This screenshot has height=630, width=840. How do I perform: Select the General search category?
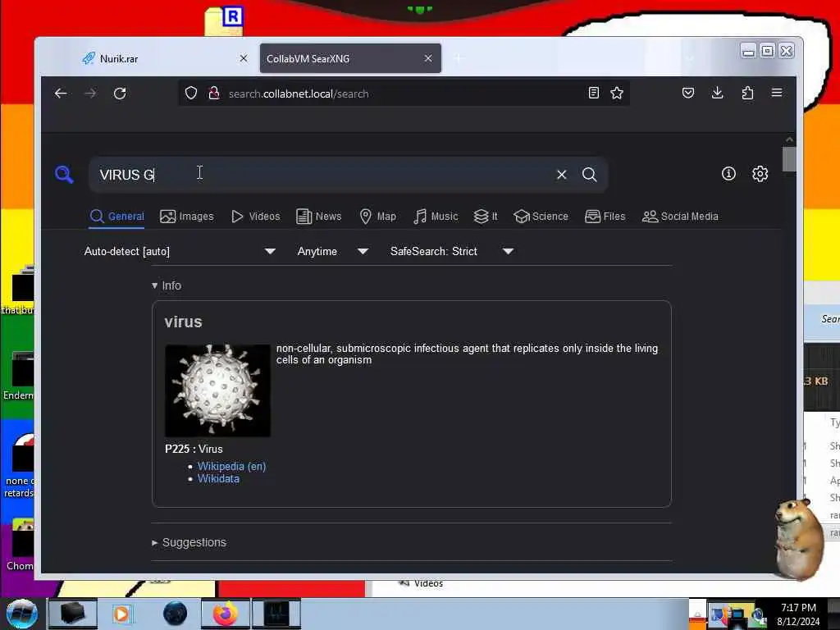coord(116,217)
